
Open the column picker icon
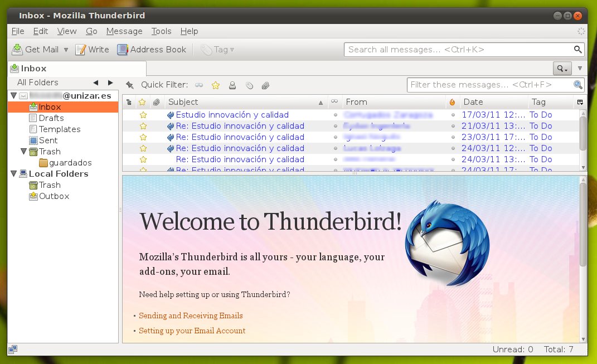(580, 102)
